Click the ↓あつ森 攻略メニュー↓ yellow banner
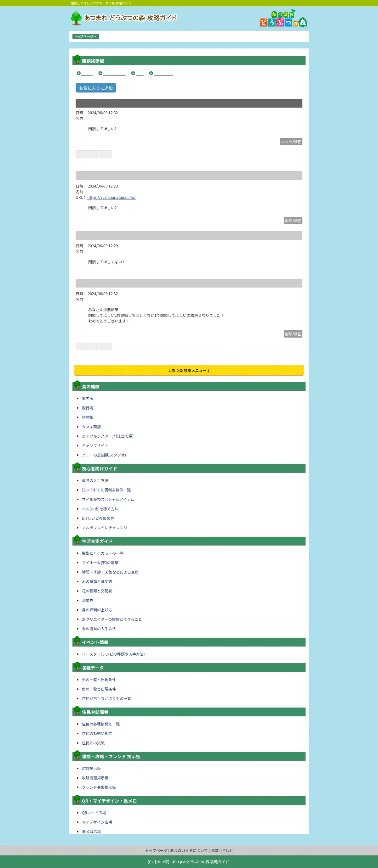 189,370
